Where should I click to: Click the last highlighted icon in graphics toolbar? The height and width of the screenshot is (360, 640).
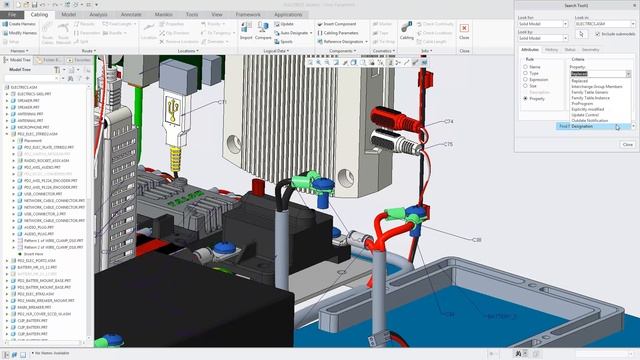[x=424, y=62]
